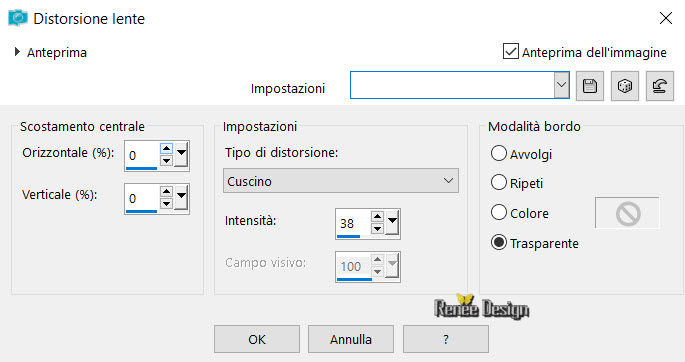Increase the Orizzontale value with the up arrow
This screenshot has height=362, width=685.
click(166, 148)
